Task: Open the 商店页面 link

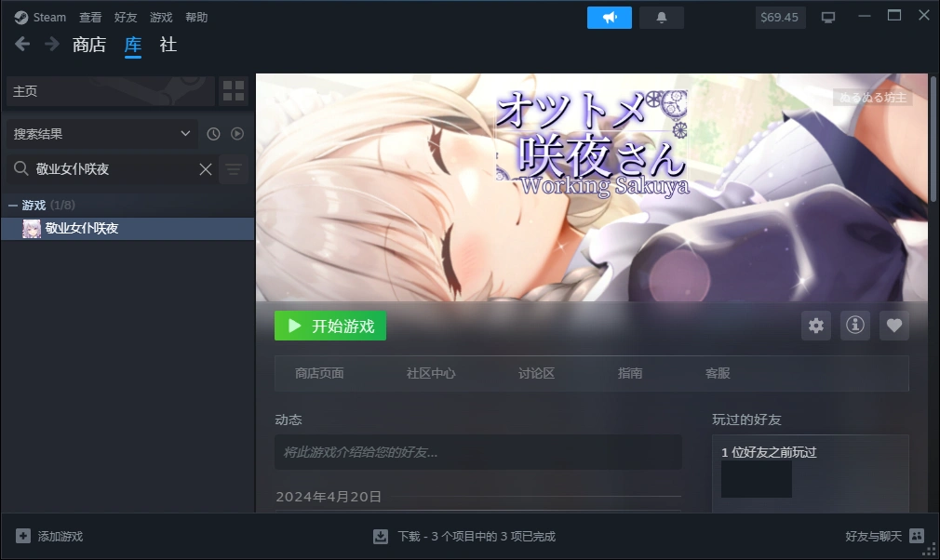Action: click(x=319, y=373)
